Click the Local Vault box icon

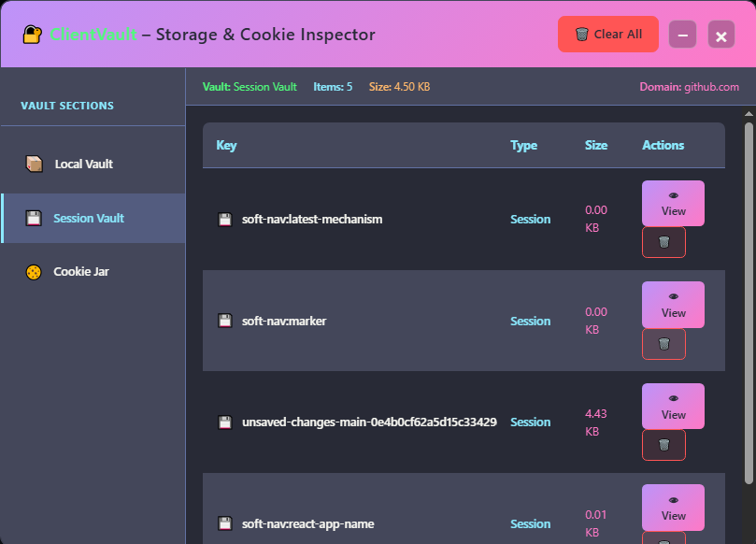click(x=35, y=165)
